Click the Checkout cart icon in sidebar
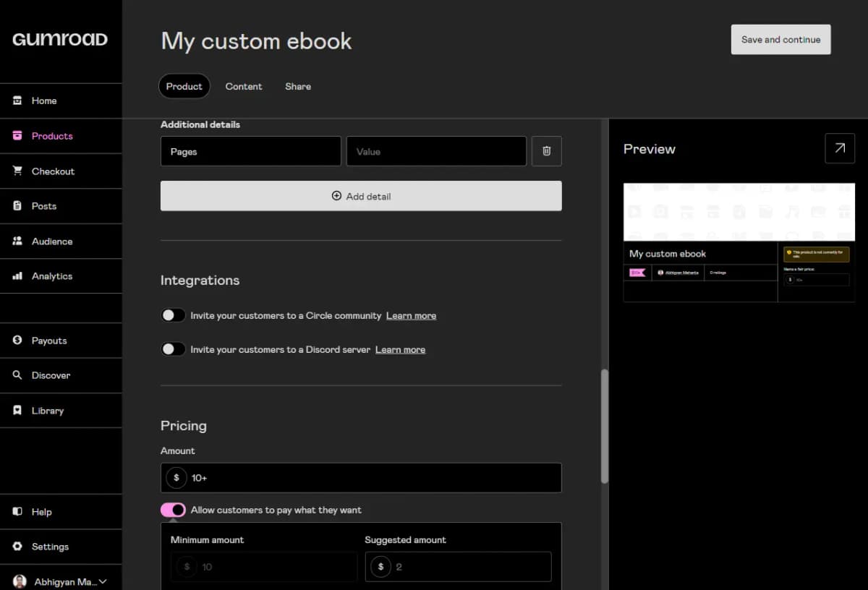868x590 pixels. [17, 171]
